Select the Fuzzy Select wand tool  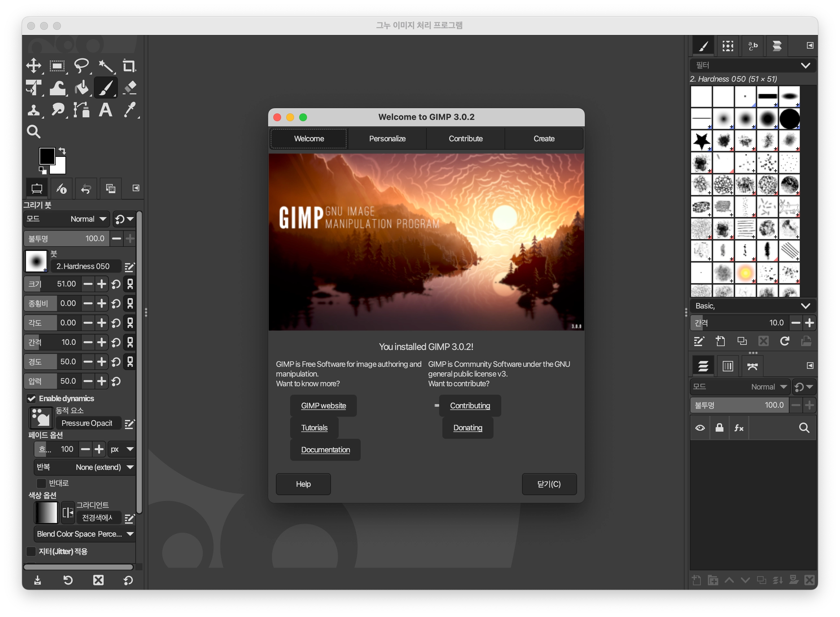click(x=106, y=66)
